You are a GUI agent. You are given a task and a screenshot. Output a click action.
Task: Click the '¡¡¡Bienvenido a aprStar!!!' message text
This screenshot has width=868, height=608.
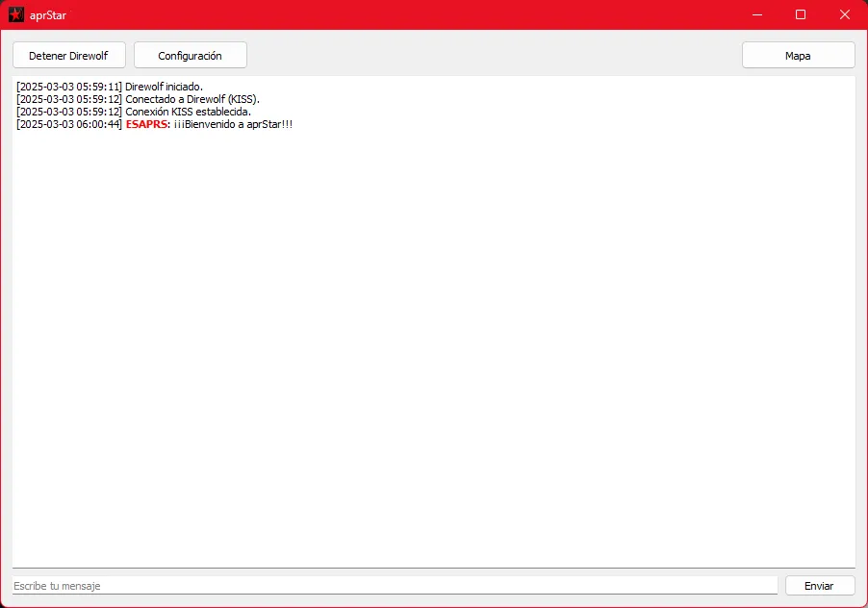click(233, 124)
